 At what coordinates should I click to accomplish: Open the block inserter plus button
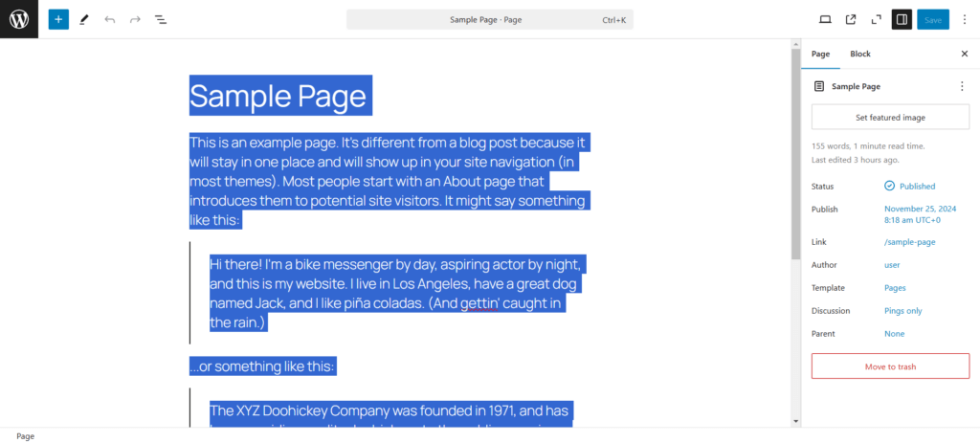click(58, 19)
